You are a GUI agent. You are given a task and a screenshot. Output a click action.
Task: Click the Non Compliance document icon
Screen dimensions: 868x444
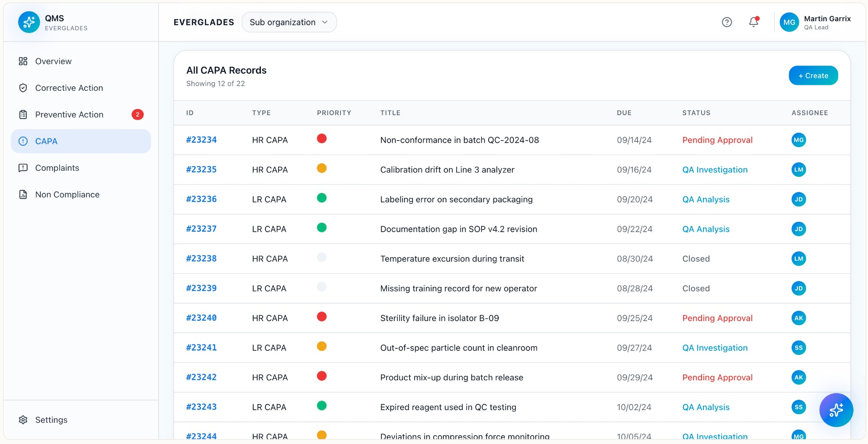[23, 195]
